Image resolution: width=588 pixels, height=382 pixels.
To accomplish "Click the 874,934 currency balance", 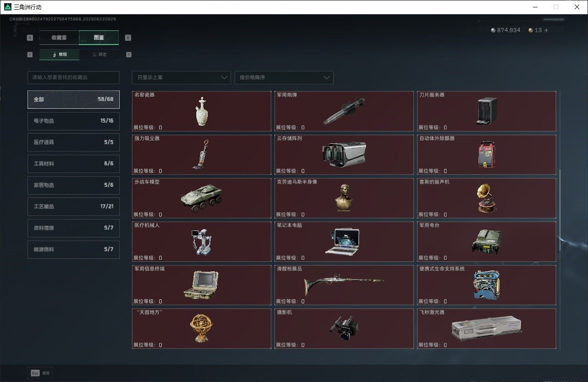I will coord(509,30).
